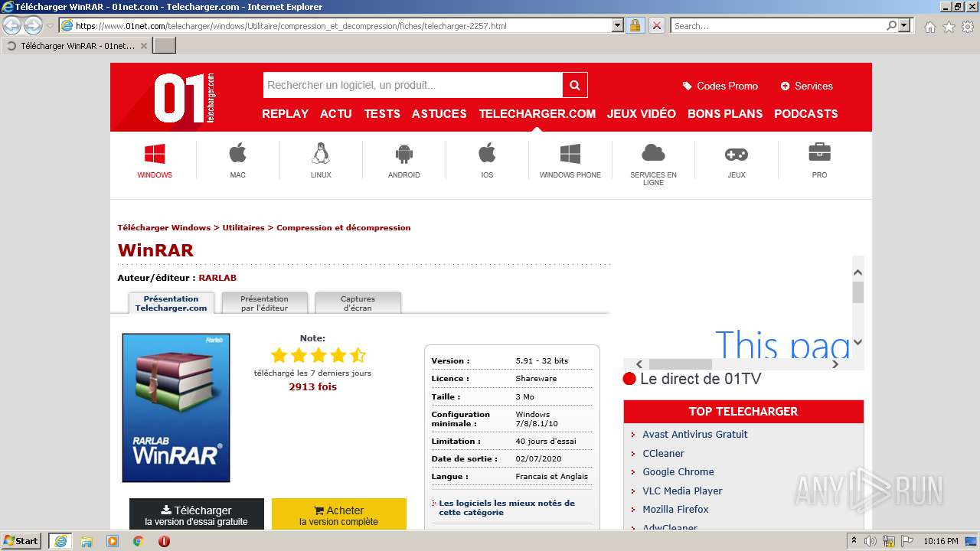
Task: Click the search magnifier in IE search box
Action: (x=891, y=25)
